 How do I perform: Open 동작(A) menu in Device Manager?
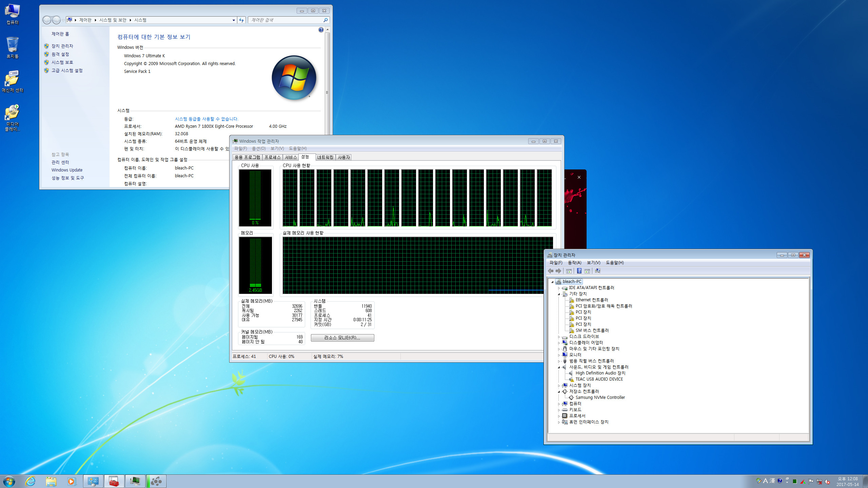[x=574, y=263]
